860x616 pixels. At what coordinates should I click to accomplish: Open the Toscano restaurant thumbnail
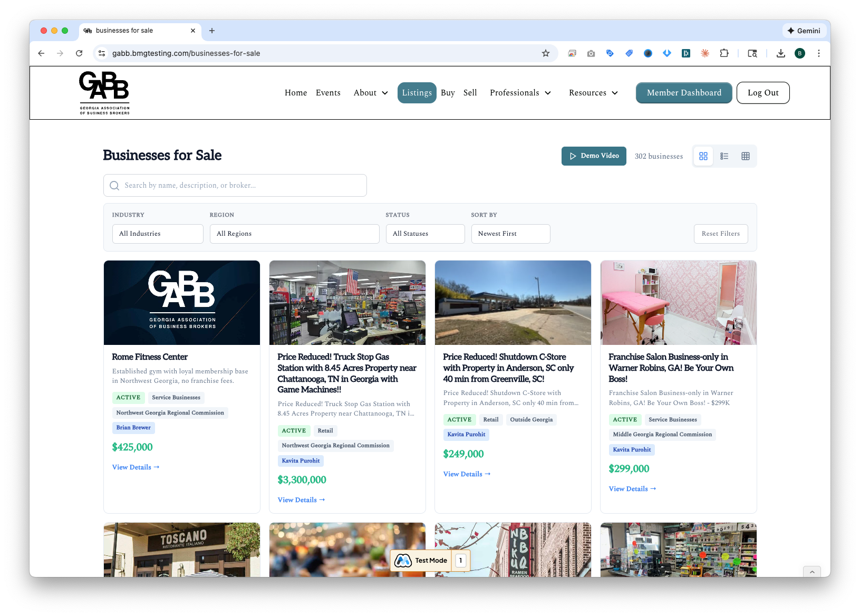tap(182, 550)
